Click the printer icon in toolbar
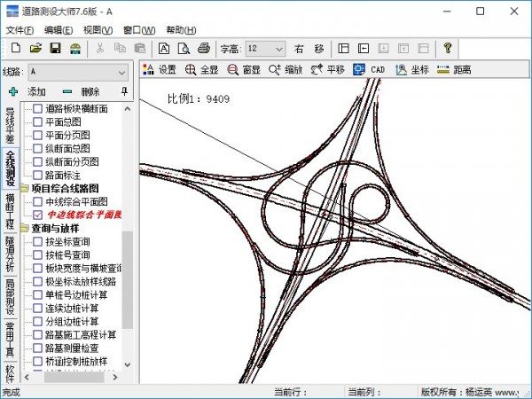Viewport: 532px width, 399px height. point(203,48)
